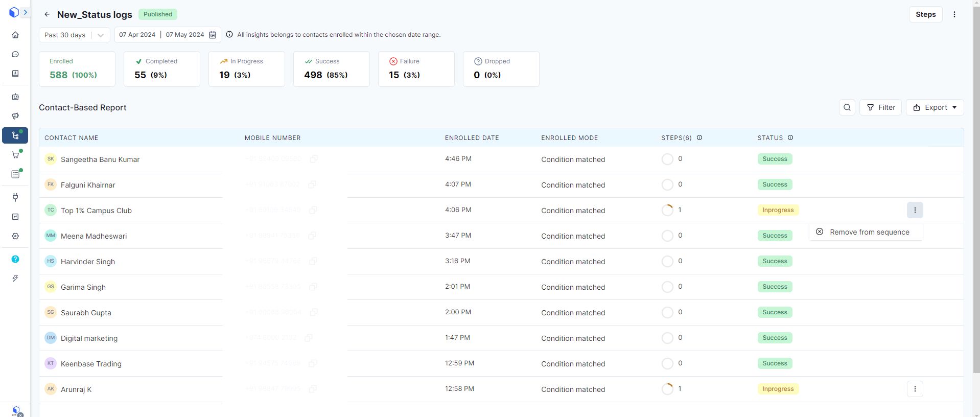
Task: Click the Status column info icon
Action: tap(790, 137)
